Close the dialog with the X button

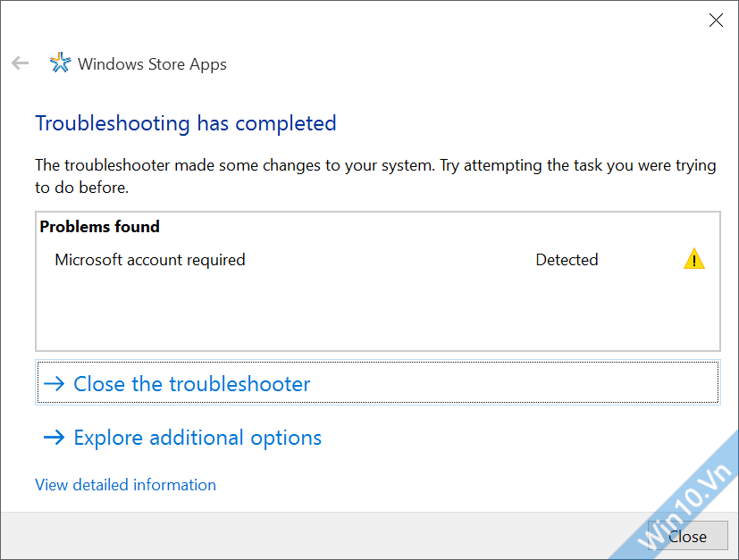(x=716, y=21)
